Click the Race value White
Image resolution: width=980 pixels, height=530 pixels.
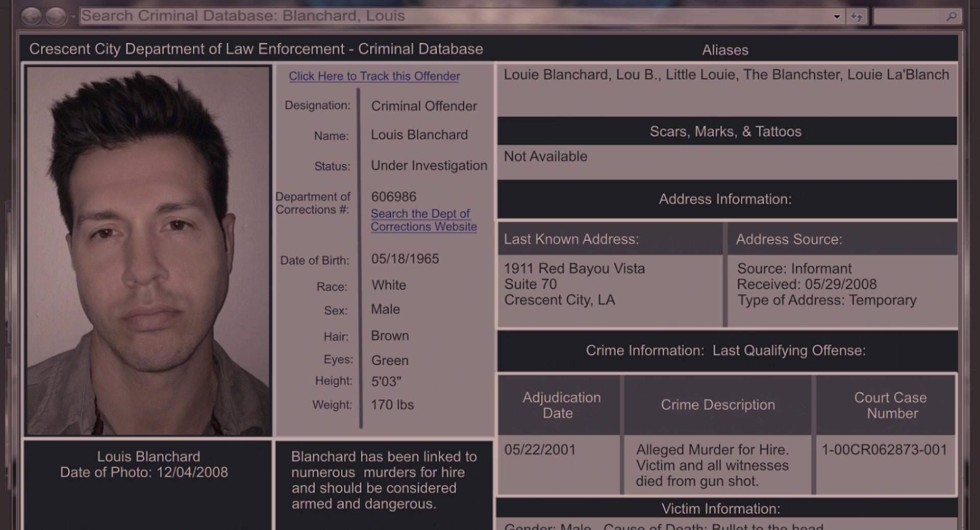pos(388,285)
